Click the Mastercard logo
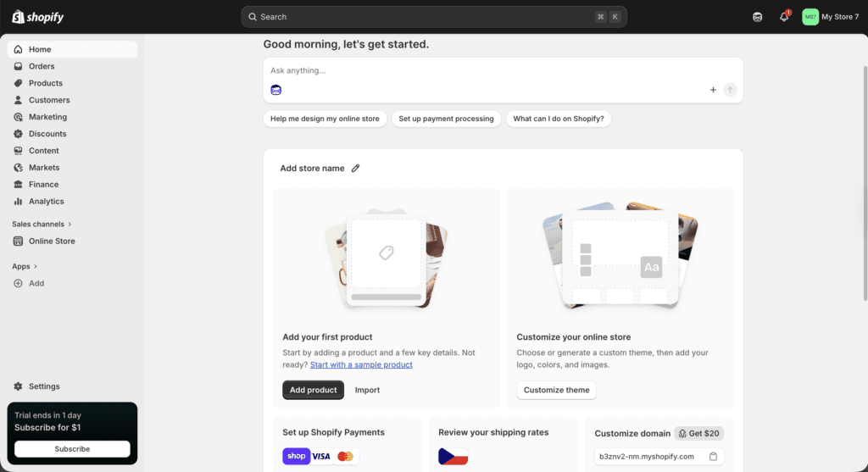 coord(346,457)
